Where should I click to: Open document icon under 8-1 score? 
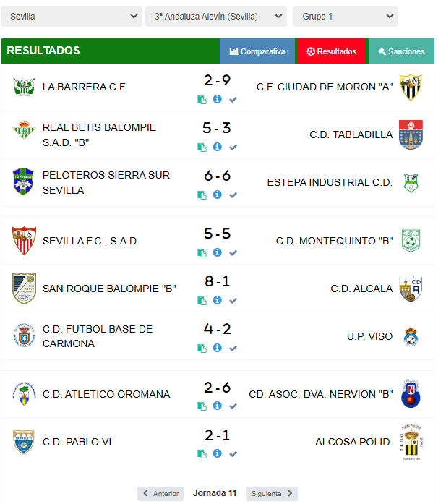point(202,301)
